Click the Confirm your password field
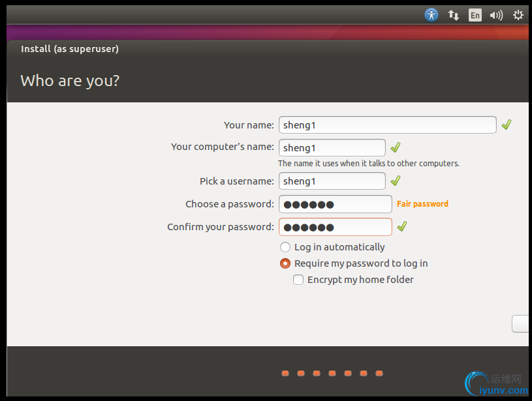This screenshot has width=532, height=401. [336, 227]
